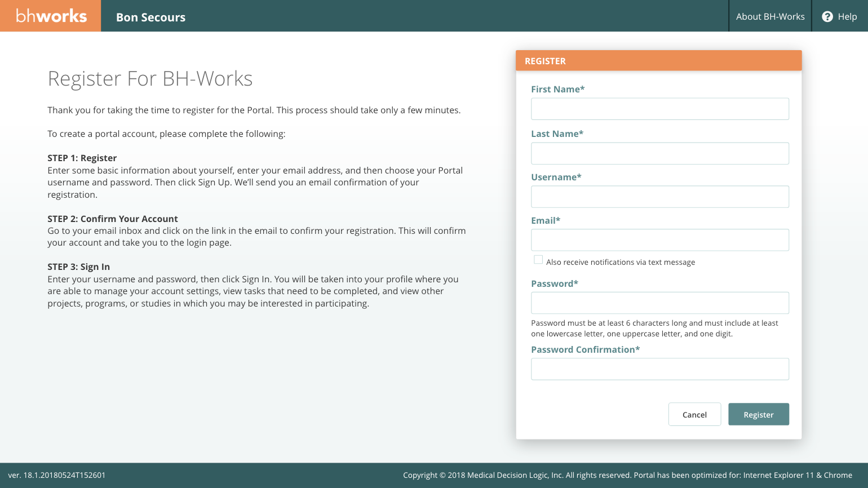Image resolution: width=868 pixels, height=488 pixels.
Task: Click the Help question mark icon
Action: coord(827,17)
